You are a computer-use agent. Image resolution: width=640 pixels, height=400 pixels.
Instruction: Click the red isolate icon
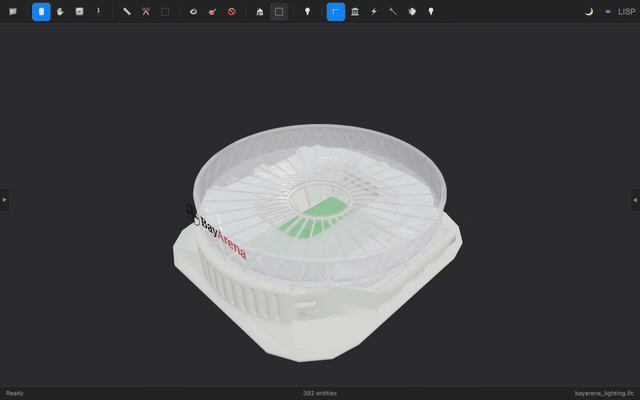point(212,11)
